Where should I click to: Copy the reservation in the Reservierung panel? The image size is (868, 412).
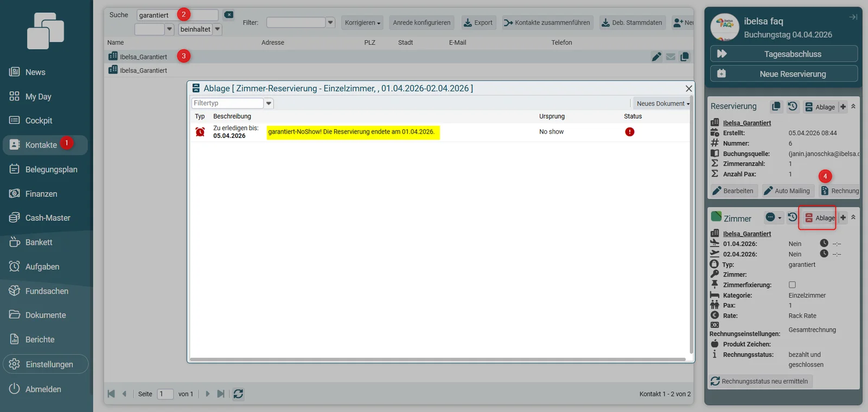(776, 106)
